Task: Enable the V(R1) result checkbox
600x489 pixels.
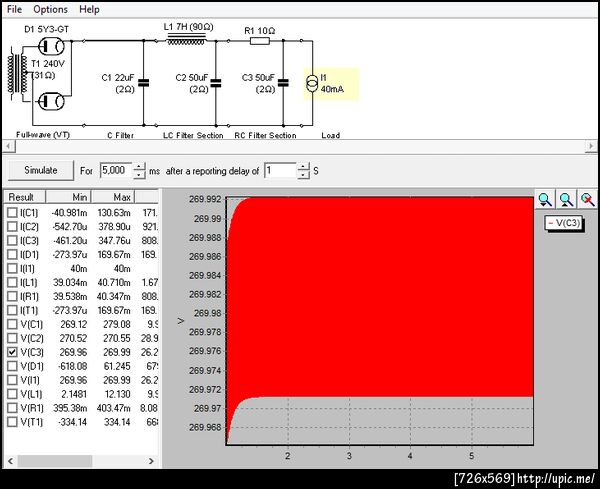Action: click(x=12, y=408)
